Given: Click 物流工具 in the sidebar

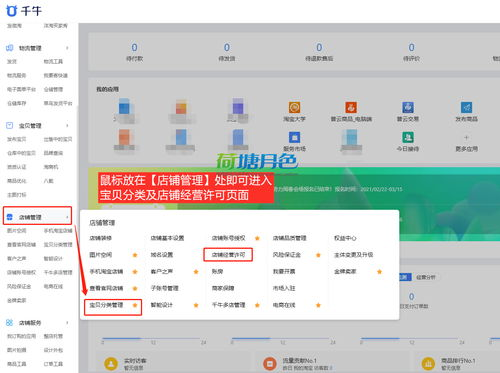Looking at the screenshot, I should tap(53, 62).
